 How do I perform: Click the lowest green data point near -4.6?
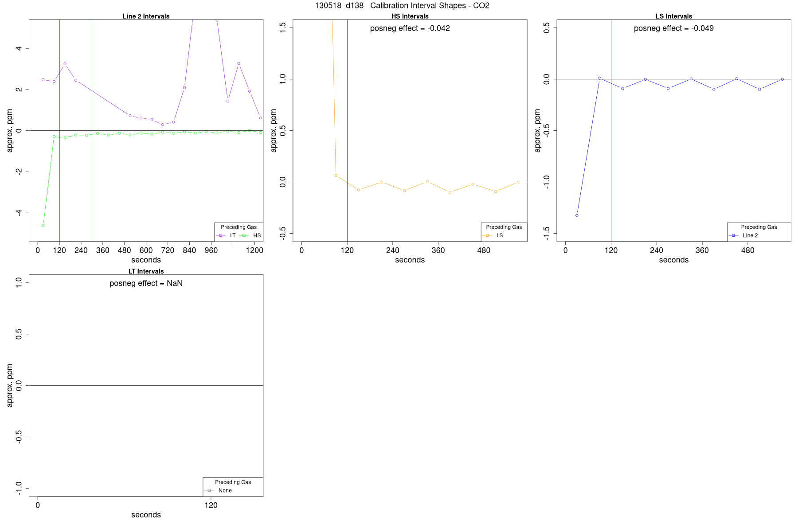pyautogui.click(x=43, y=226)
